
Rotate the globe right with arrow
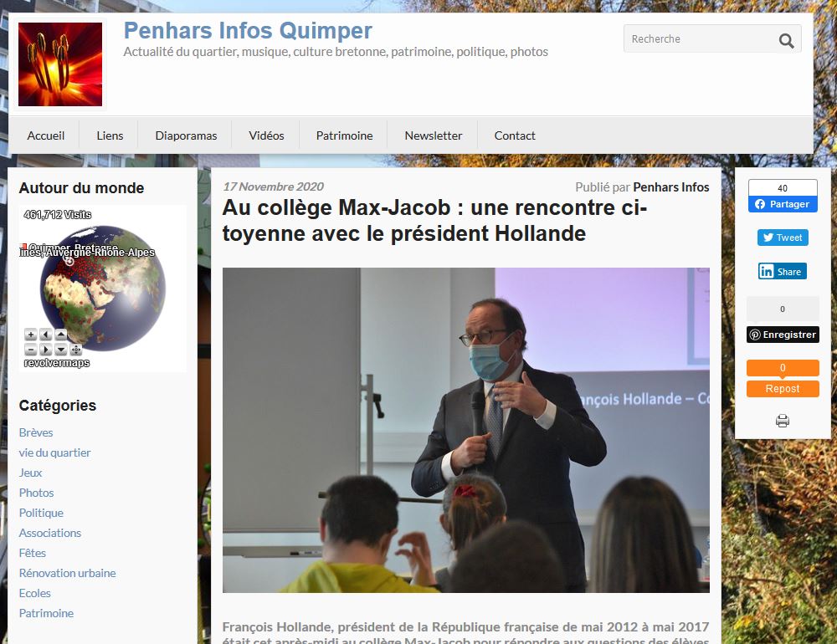point(46,350)
